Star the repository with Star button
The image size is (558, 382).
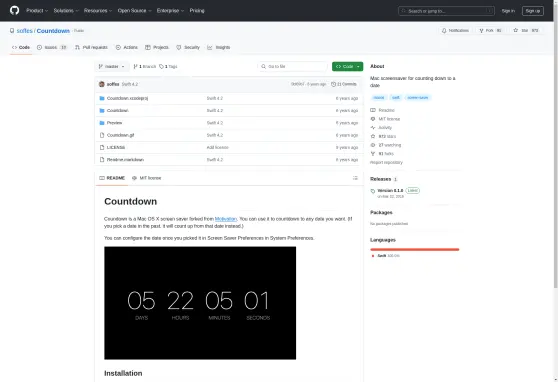[526, 31]
